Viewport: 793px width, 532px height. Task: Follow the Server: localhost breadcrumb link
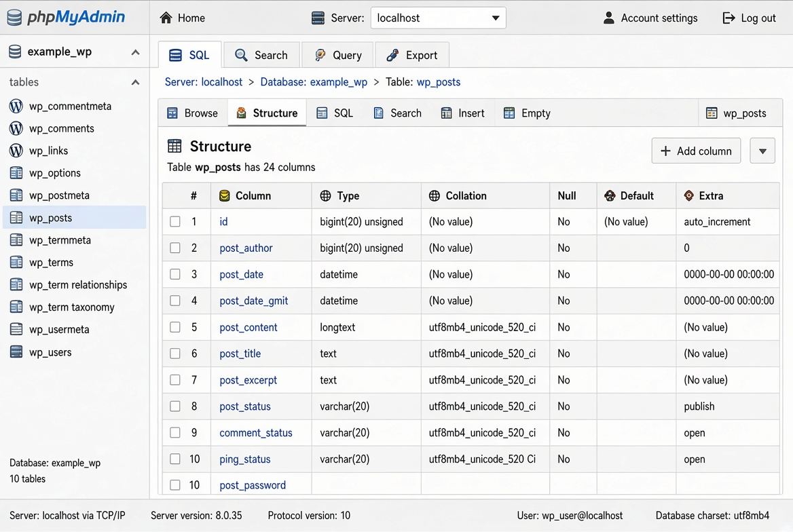click(x=204, y=82)
